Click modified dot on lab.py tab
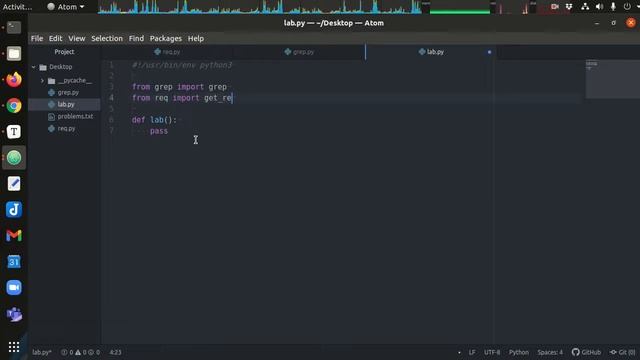 tap(489, 52)
